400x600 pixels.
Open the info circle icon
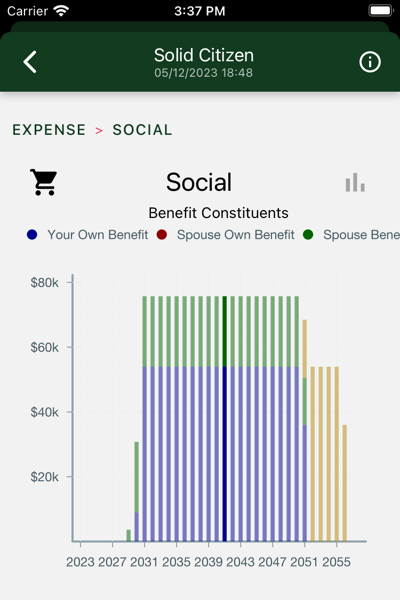(x=370, y=62)
